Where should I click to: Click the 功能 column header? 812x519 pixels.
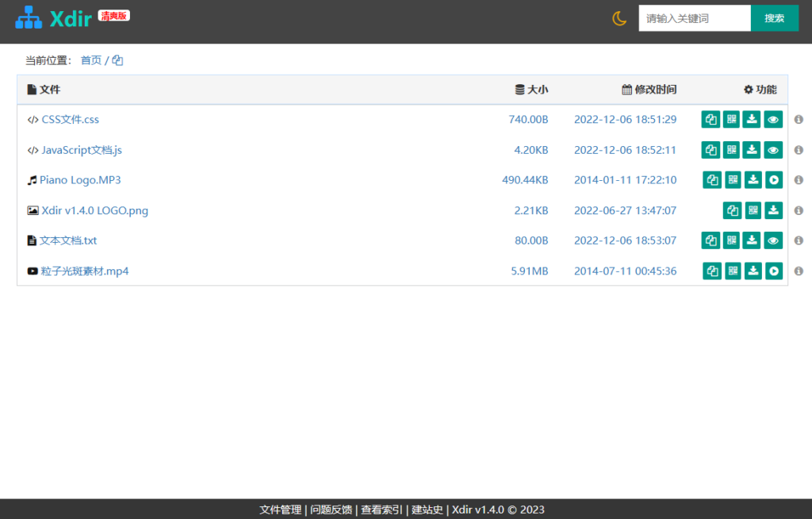click(x=760, y=90)
